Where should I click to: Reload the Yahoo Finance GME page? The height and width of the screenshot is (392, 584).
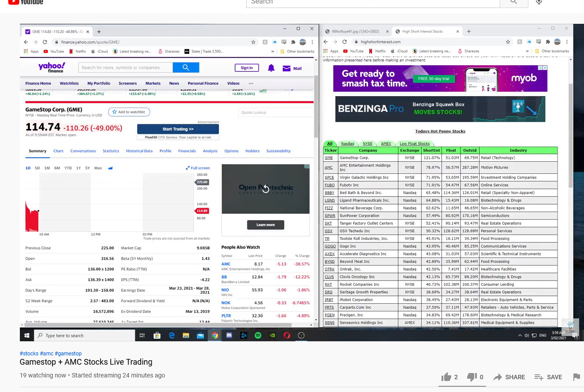tap(45, 42)
